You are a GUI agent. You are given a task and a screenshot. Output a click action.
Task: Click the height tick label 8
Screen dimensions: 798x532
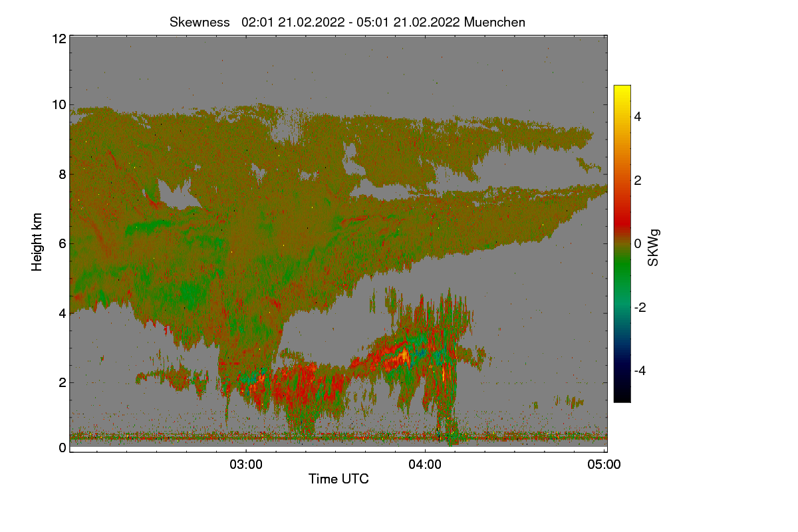(x=63, y=175)
